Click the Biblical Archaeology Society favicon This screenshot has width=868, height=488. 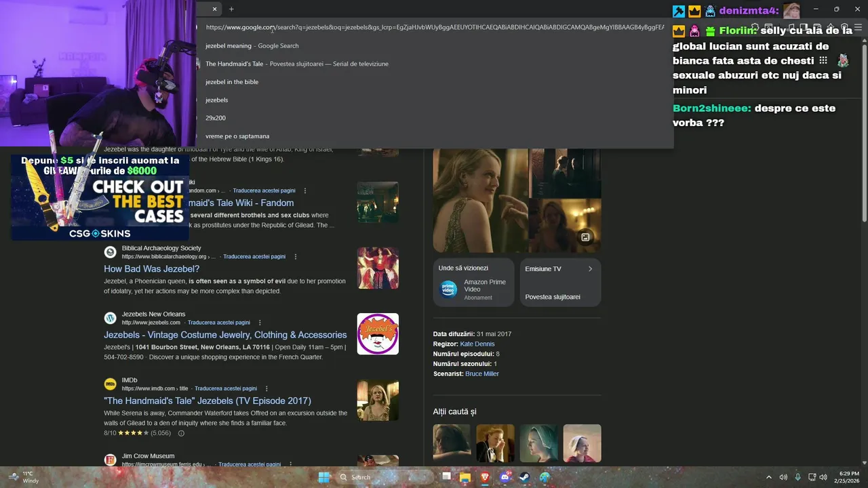point(110,252)
